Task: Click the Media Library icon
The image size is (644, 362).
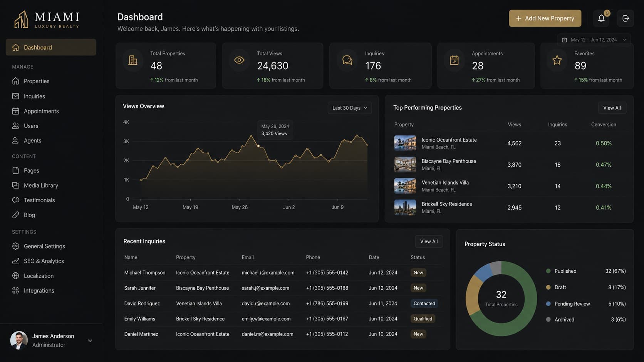Action: (15, 185)
